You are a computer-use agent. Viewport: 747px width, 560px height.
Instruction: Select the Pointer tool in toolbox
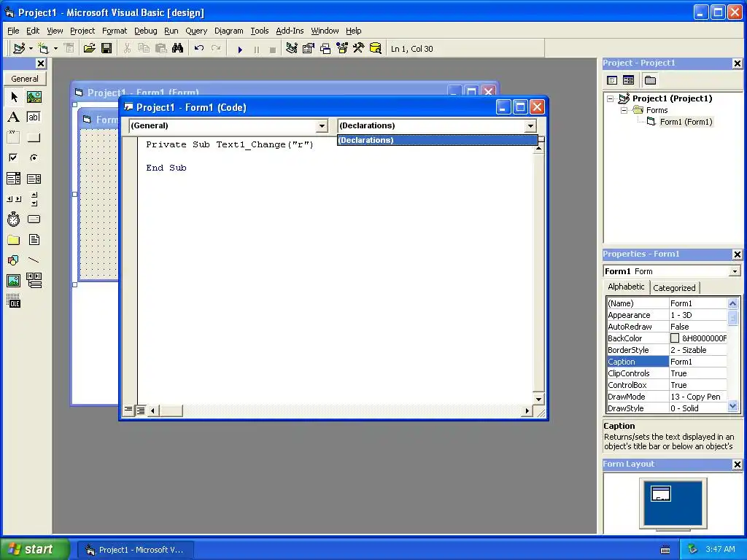click(x=14, y=97)
